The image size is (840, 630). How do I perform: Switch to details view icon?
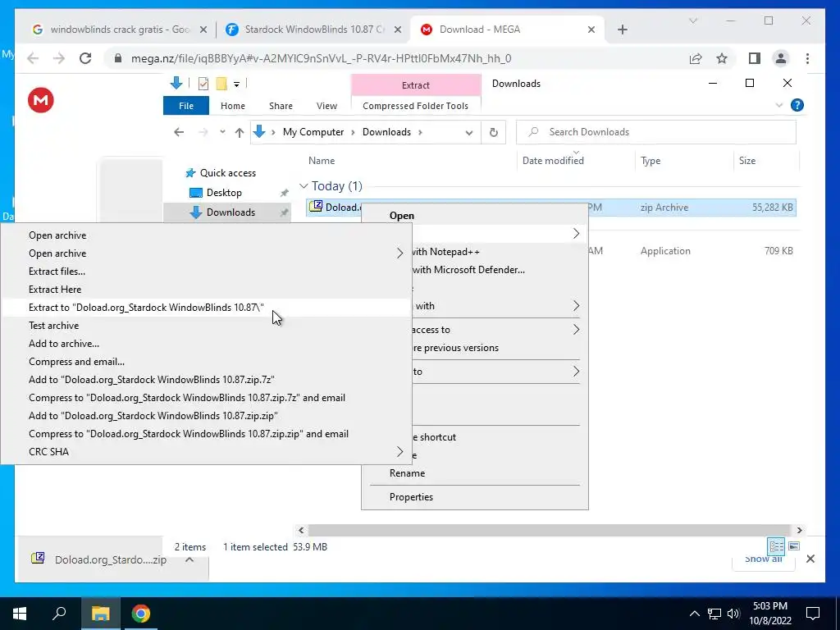click(x=776, y=546)
